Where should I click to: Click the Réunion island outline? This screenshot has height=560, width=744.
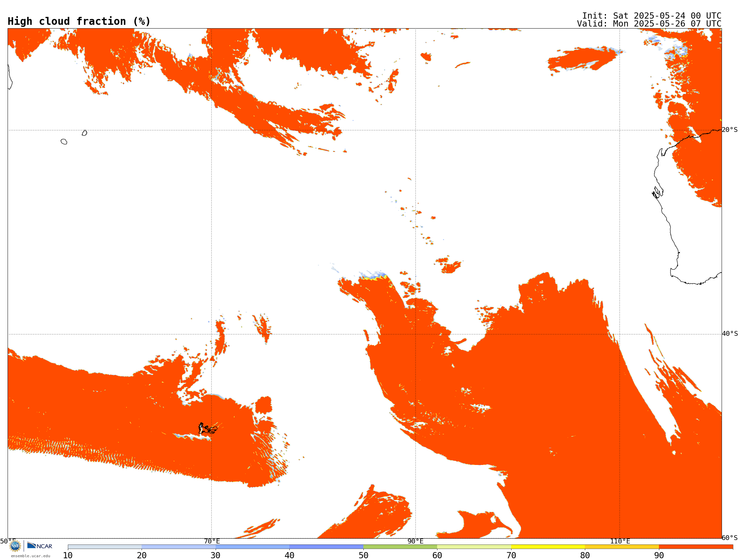tap(64, 142)
